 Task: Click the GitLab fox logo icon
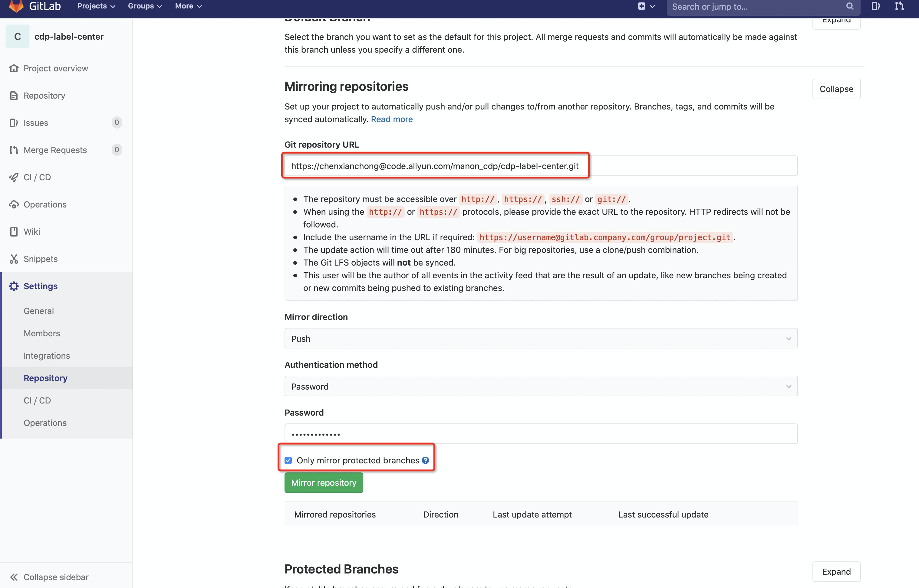(x=16, y=6)
